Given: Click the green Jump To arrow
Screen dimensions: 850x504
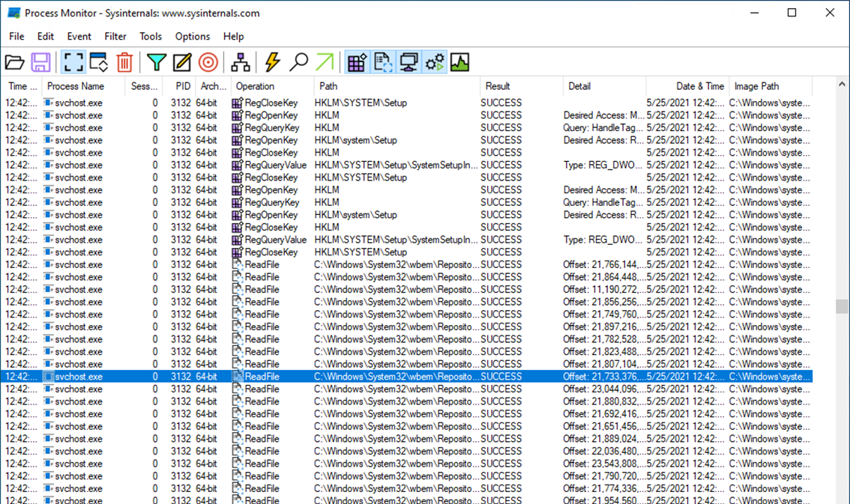Looking at the screenshot, I should pyautogui.click(x=325, y=62).
